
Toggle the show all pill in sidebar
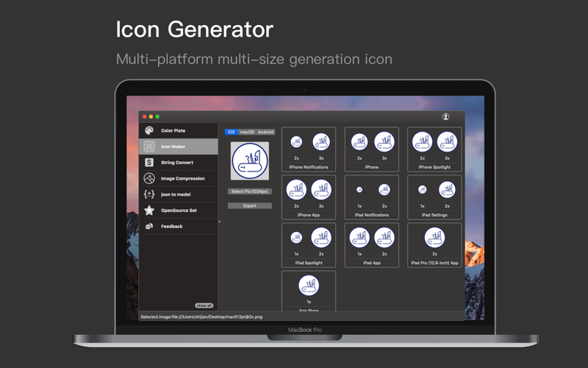[x=204, y=305]
